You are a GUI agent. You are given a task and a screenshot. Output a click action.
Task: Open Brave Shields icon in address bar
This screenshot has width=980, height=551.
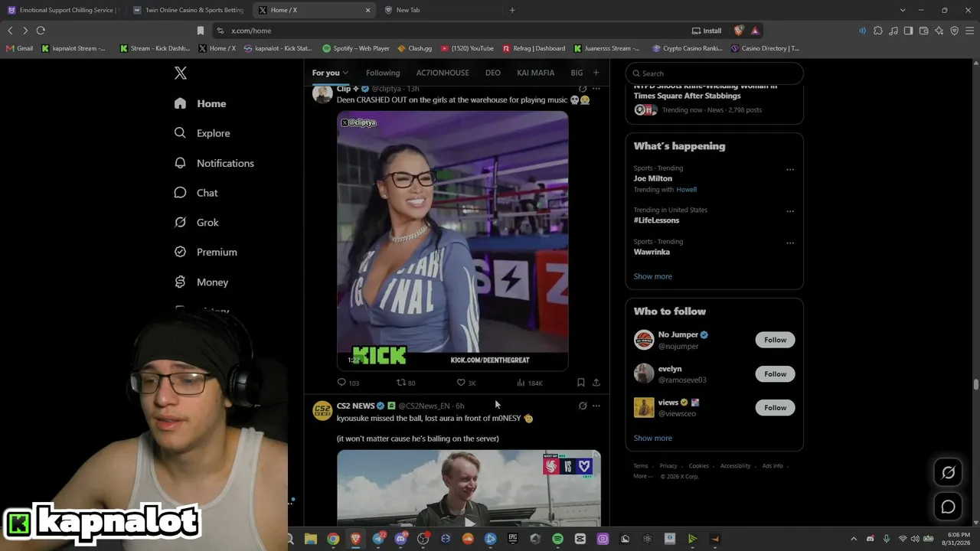738,31
